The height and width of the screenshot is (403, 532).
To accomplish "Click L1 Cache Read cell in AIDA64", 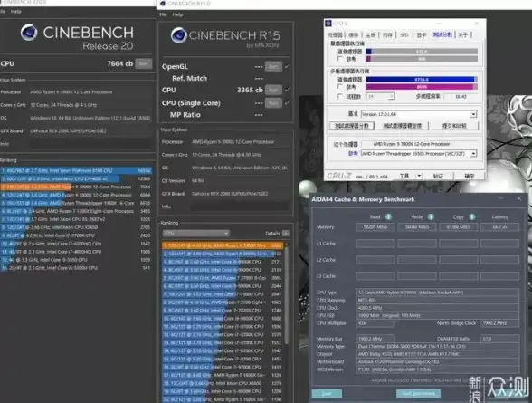I will click(375, 244).
